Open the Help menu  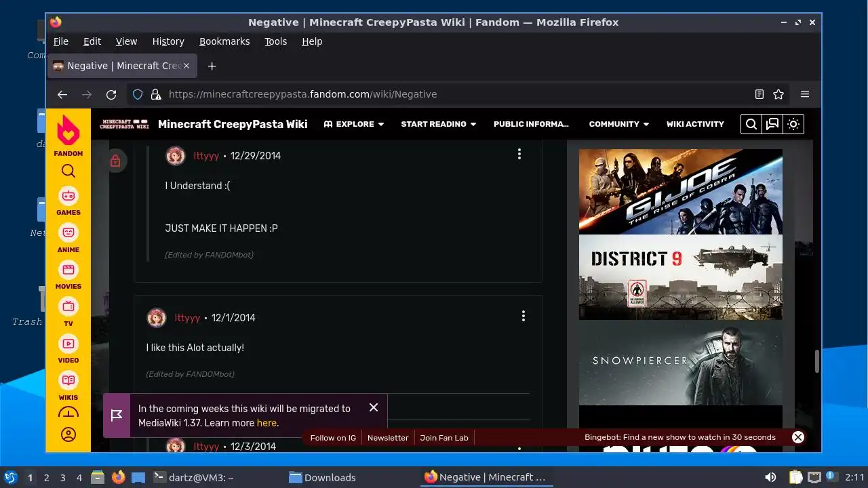click(312, 41)
